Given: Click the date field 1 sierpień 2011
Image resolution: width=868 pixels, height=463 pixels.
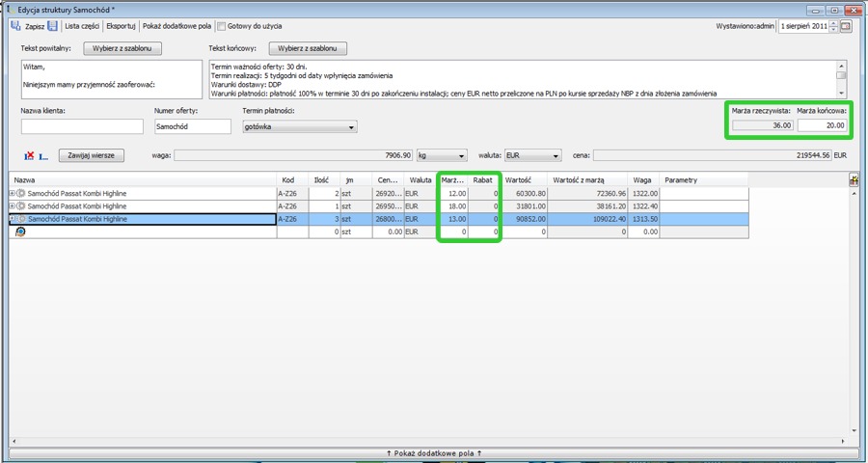Looking at the screenshot, I should (x=803, y=26).
